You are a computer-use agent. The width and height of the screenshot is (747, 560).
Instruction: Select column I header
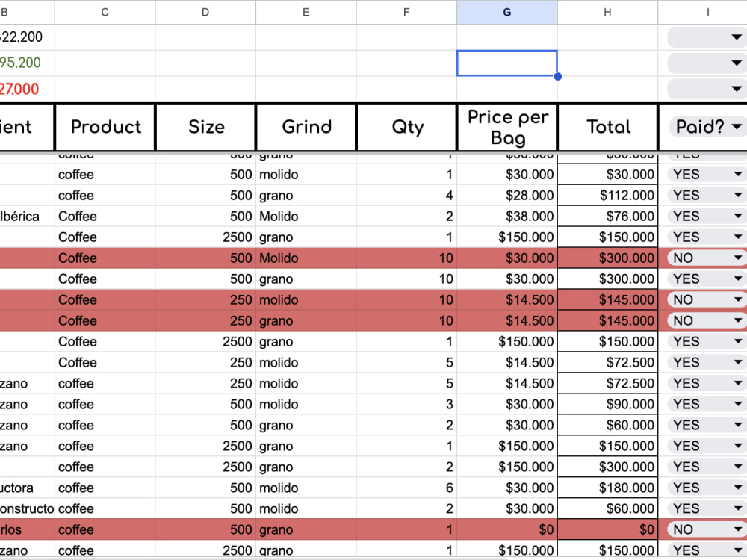click(x=703, y=13)
